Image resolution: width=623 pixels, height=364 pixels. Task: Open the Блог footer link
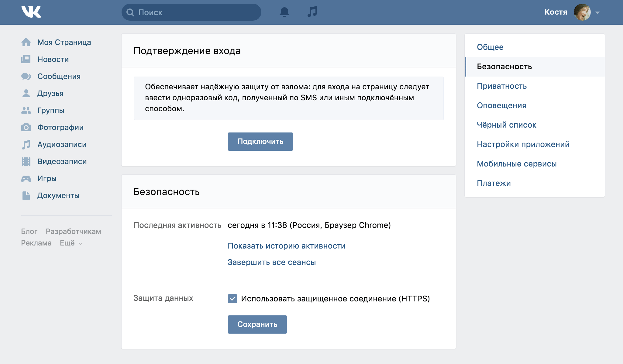pyautogui.click(x=29, y=232)
